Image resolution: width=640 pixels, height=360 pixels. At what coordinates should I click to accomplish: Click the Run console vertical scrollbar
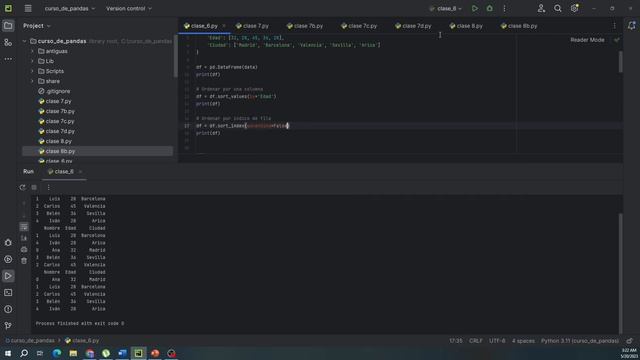coord(620,273)
